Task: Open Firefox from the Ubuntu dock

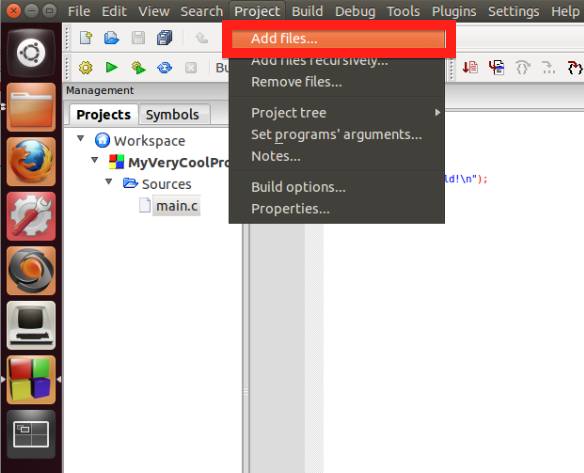Action: 31,161
